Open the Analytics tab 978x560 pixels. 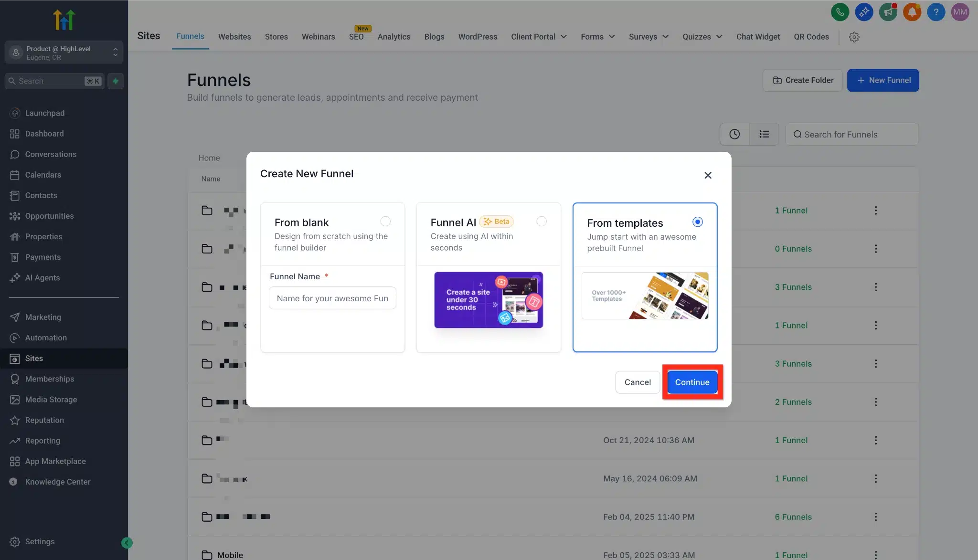394,37
